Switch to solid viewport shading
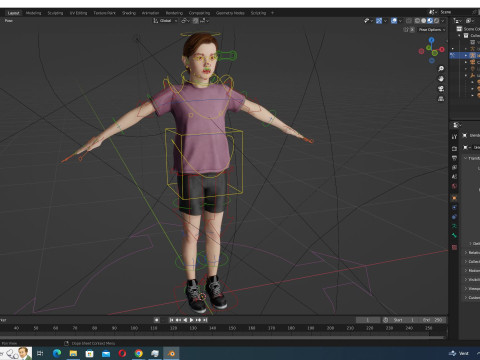This screenshot has width=480, height=360. [424, 21]
